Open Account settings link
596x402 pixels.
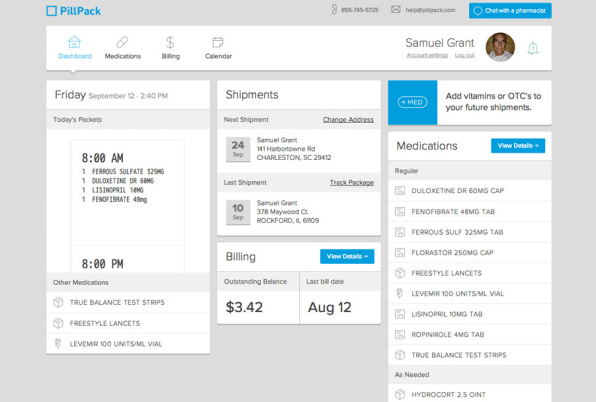(427, 55)
